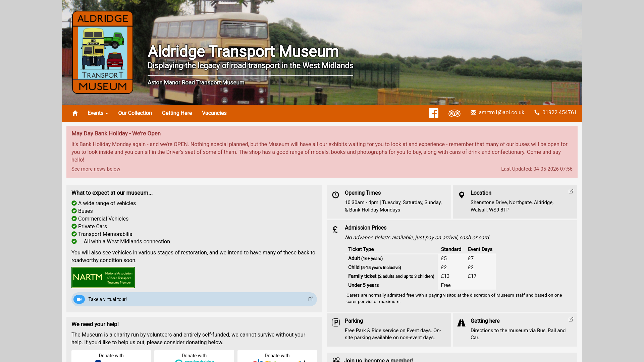This screenshot has height=362, width=644.
Task: Follow the See more news below link
Action: pos(96,169)
